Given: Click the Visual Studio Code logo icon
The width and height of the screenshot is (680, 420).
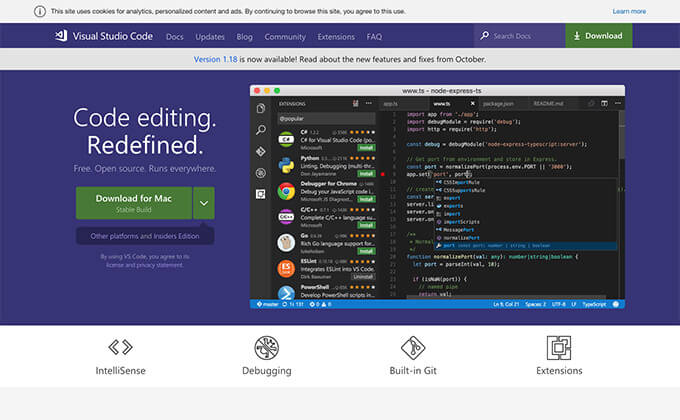Looking at the screenshot, I should click(x=61, y=36).
